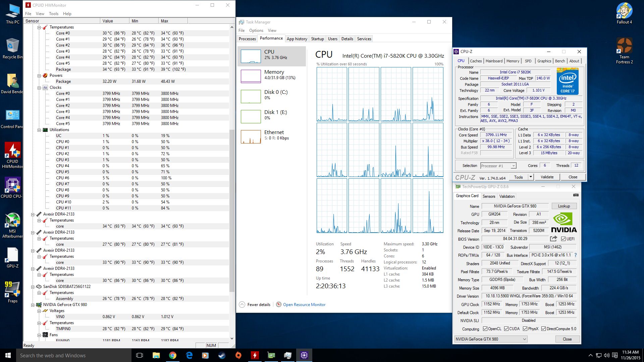The width and height of the screenshot is (644, 362).
Task: Click the GPU-Z BIOS share/export icon
Action: pos(553,239)
